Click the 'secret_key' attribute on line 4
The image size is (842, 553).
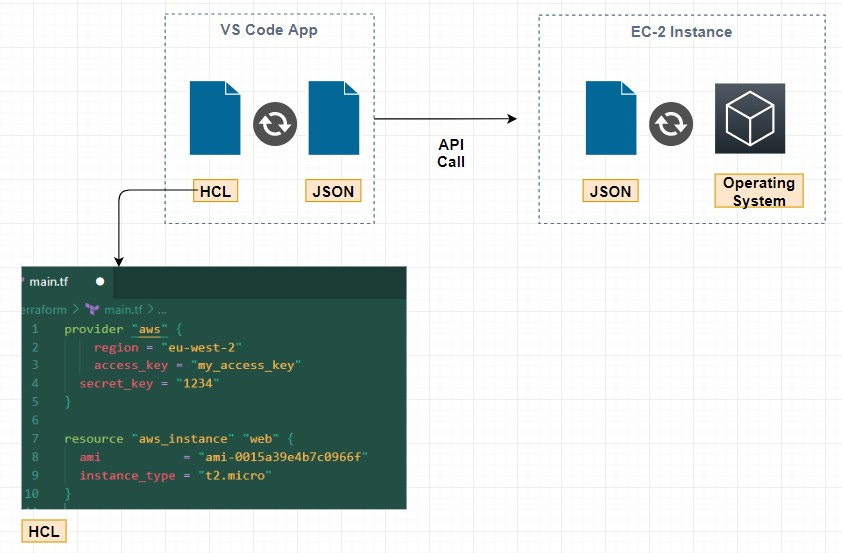[x=117, y=383]
